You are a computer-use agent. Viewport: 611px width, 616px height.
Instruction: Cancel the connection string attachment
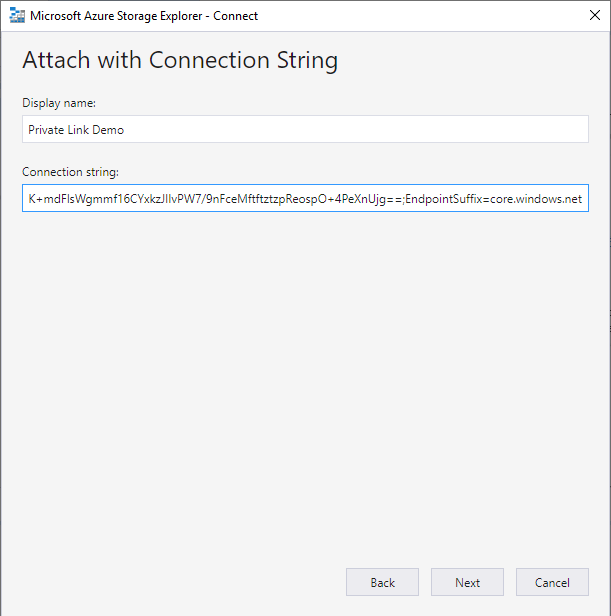552,582
